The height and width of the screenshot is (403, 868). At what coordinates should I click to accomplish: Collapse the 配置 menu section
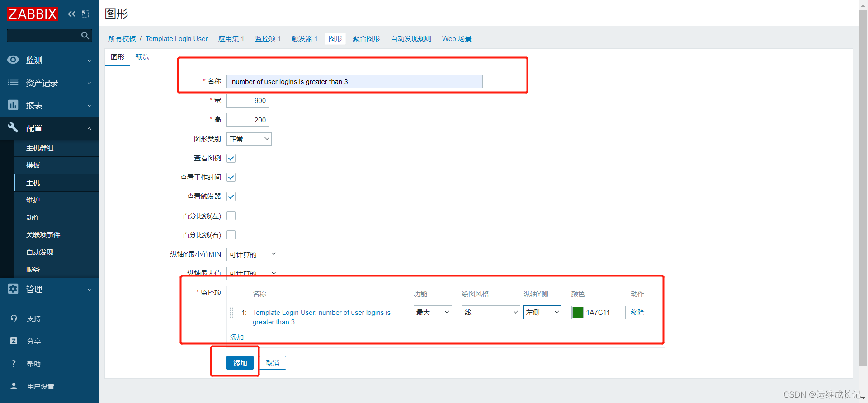pyautogui.click(x=49, y=128)
